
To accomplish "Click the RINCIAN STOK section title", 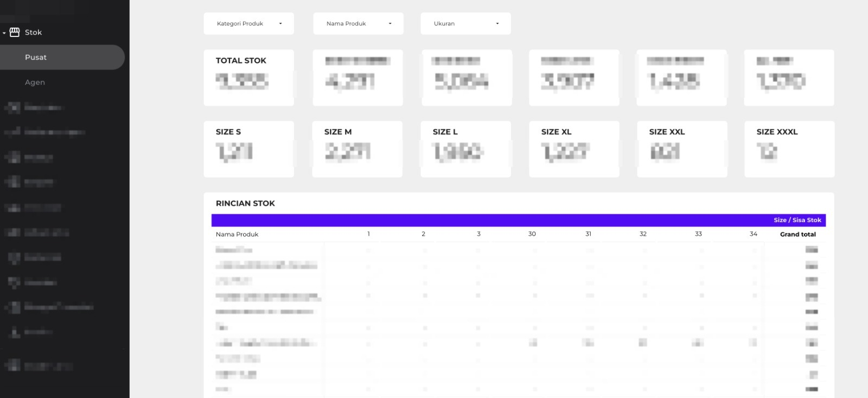I will point(245,204).
